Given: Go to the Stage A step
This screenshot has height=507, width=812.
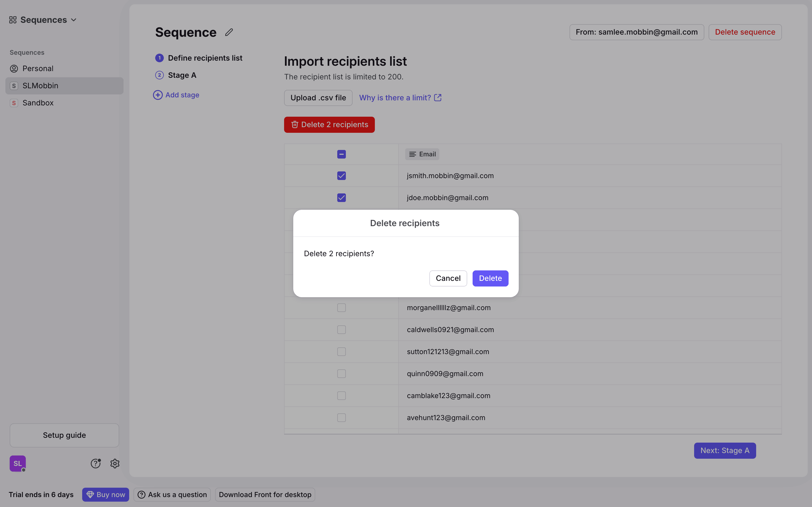Looking at the screenshot, I should pyautogui.click(x=182, y=75).
